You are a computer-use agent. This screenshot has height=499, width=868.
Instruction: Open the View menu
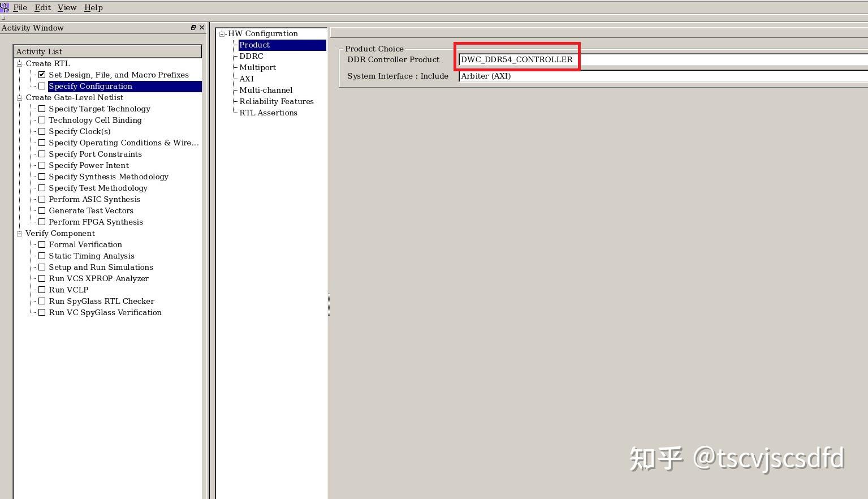point(66,7)
